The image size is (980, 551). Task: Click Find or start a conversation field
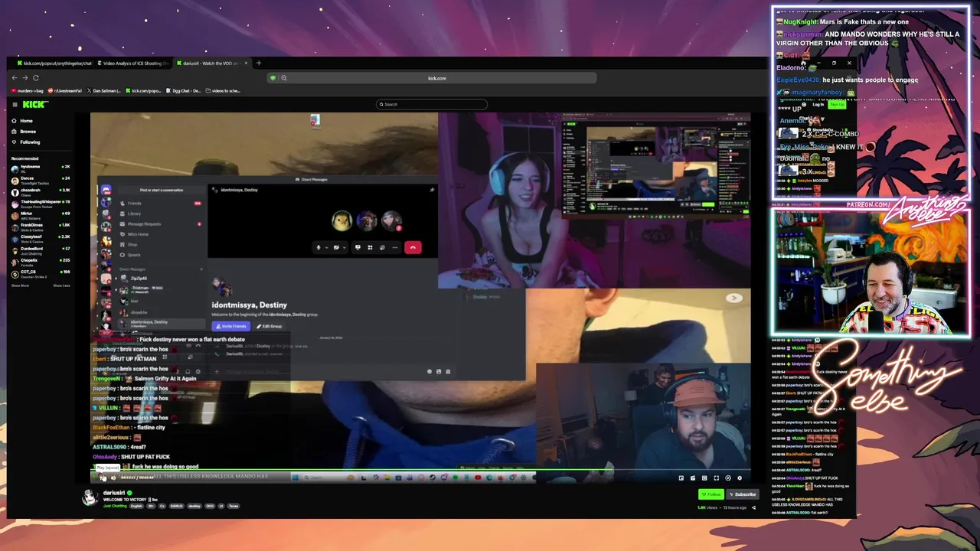click(x=162, y=190)
